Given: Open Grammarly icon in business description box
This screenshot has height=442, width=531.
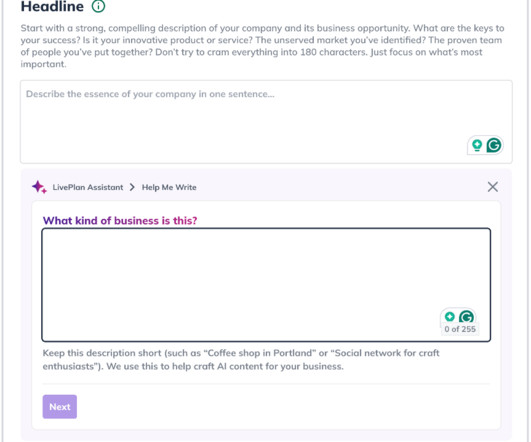Looking at the screenshot, I should click(x=466, y=317).
